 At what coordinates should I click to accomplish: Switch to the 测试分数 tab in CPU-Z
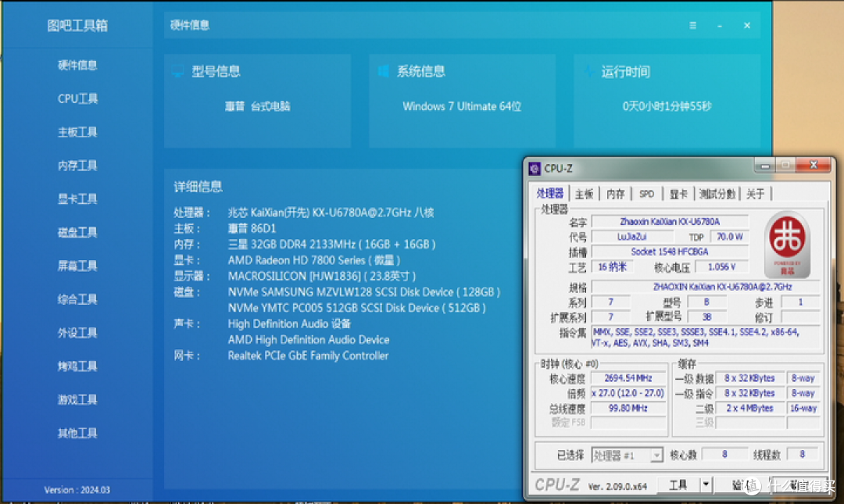717,195
